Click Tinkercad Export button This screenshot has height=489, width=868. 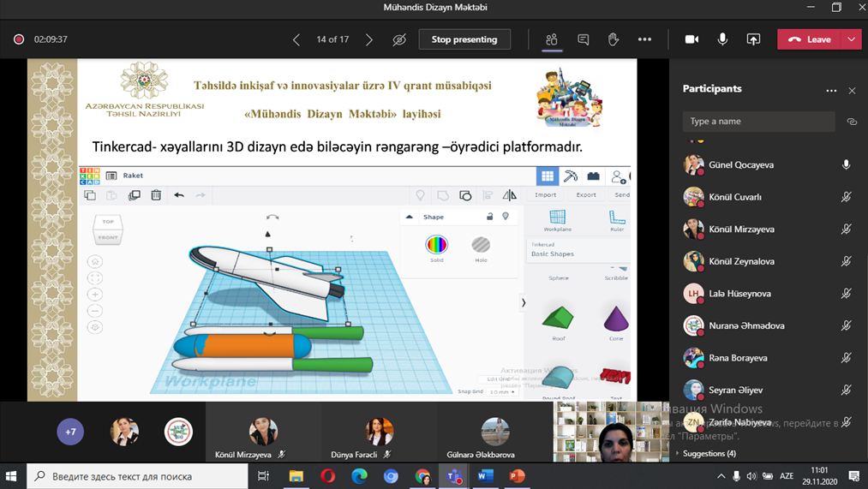[586, 194]
